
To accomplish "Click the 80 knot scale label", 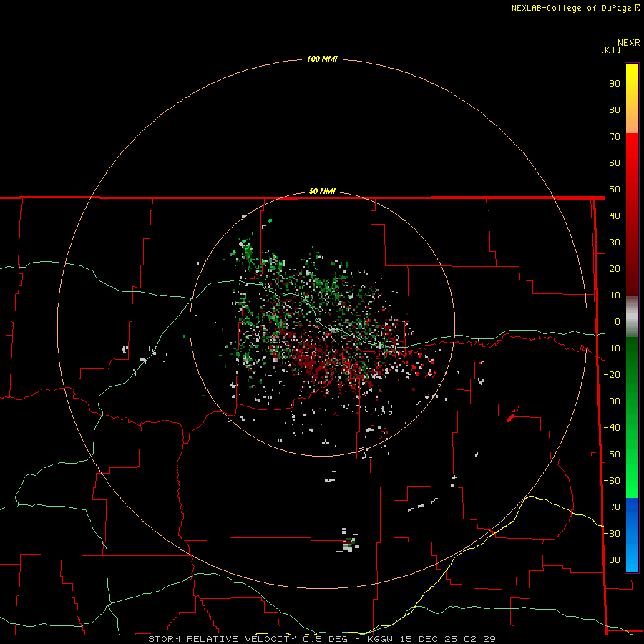I will pos(615,110).
